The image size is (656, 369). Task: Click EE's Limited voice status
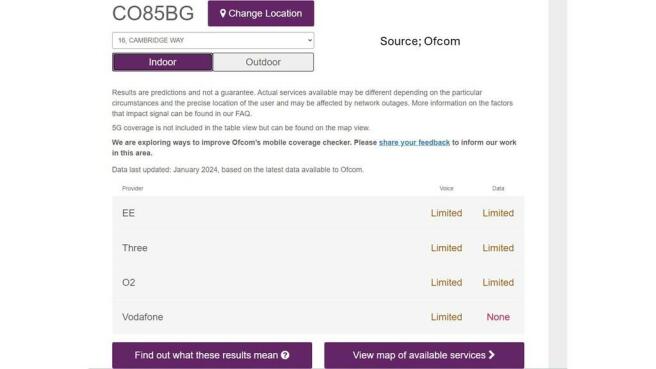pos(446,213)
